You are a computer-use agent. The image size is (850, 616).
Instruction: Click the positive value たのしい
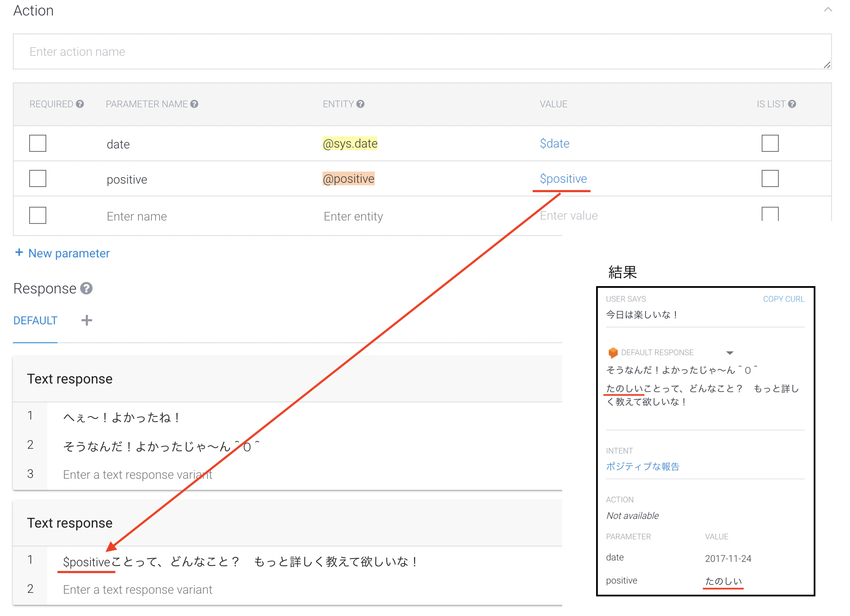(x=723, y=581)
